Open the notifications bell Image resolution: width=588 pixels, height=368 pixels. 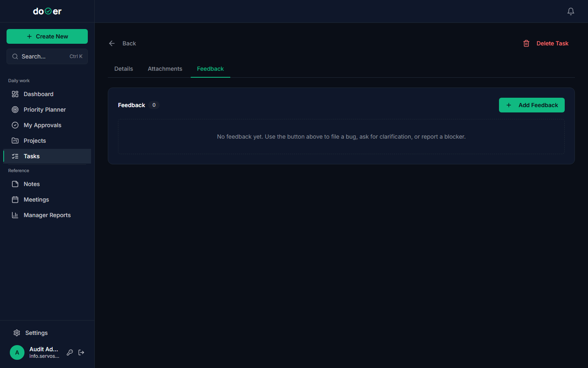point(571,11)
